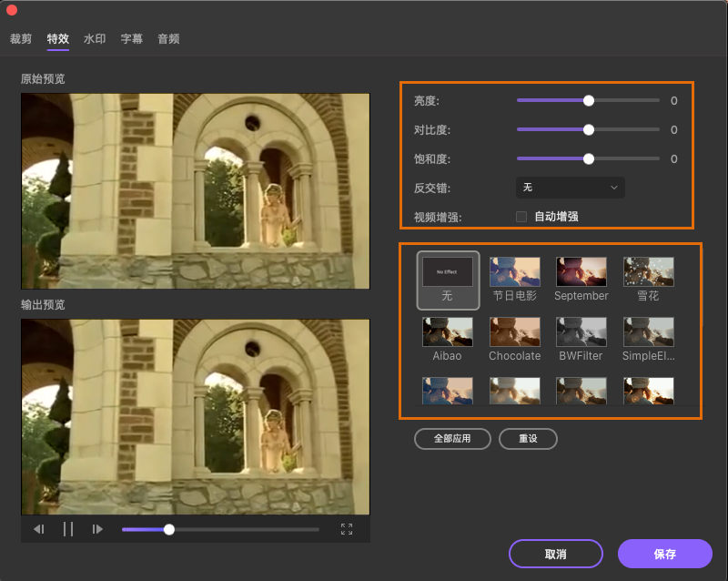Click the 亮度 slider handle
The width and height of the screenshot is (728, 581).
coord(589,101)
